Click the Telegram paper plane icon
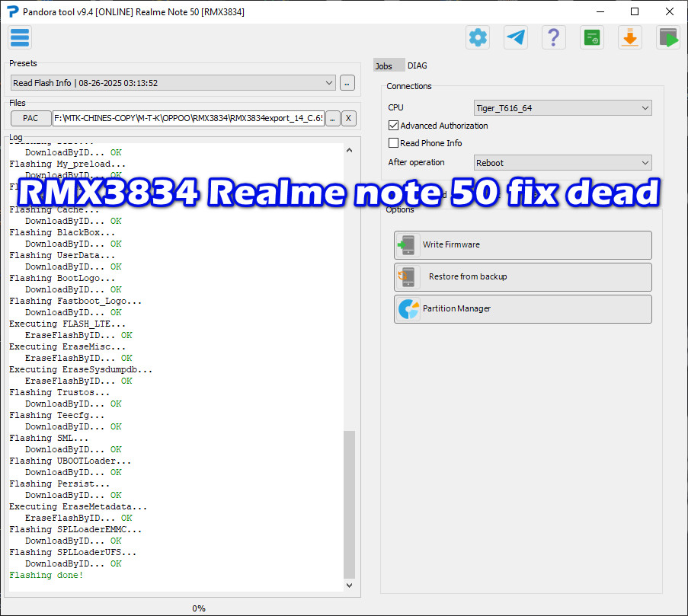688x616 pixels. (x=516, y=37)
